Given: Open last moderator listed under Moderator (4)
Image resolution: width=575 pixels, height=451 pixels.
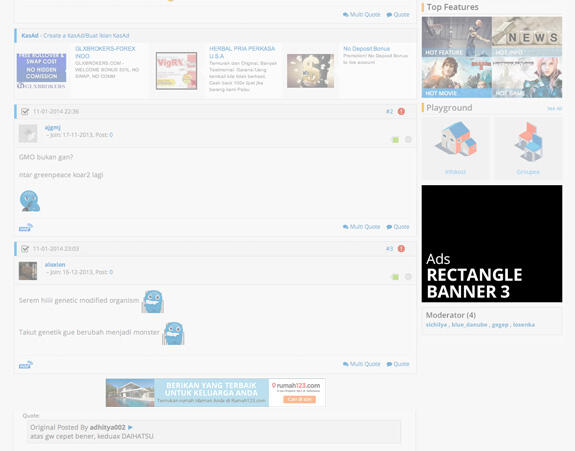Looking at the screenshot, I should coord(524,325).
